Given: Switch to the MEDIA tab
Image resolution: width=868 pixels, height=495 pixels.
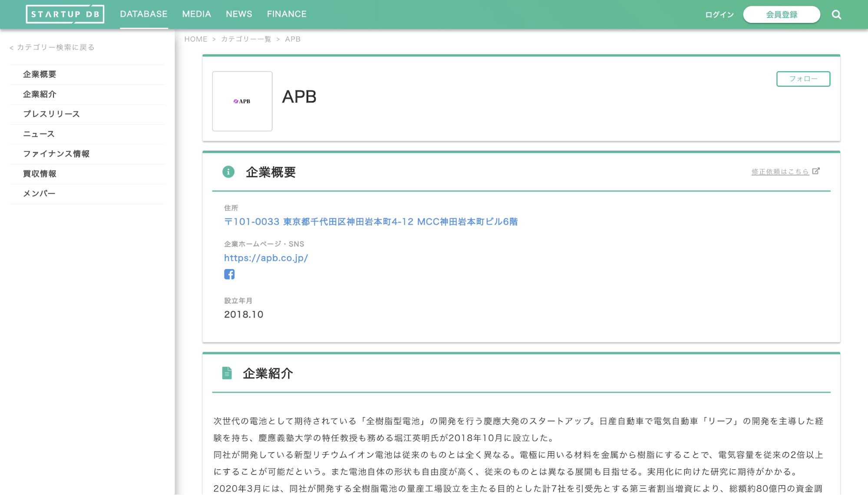Looking at the screenshot, I should click(196, 14).
